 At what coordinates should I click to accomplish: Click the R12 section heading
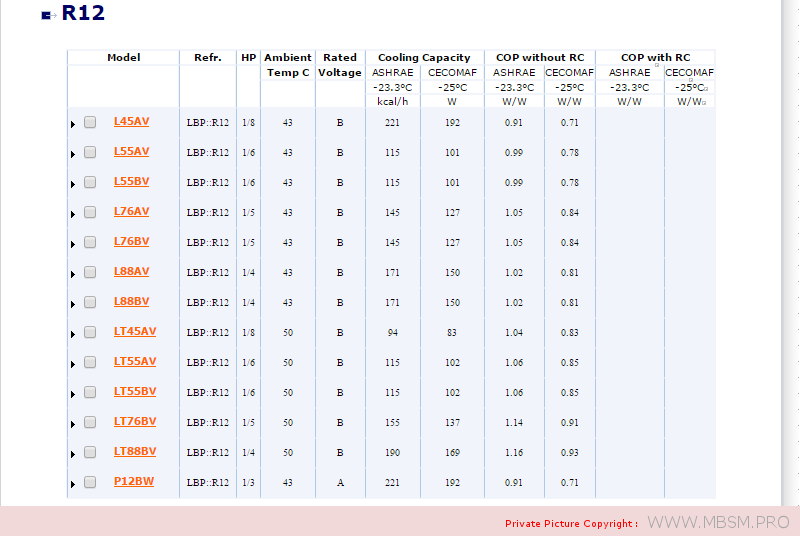[83, 14]
